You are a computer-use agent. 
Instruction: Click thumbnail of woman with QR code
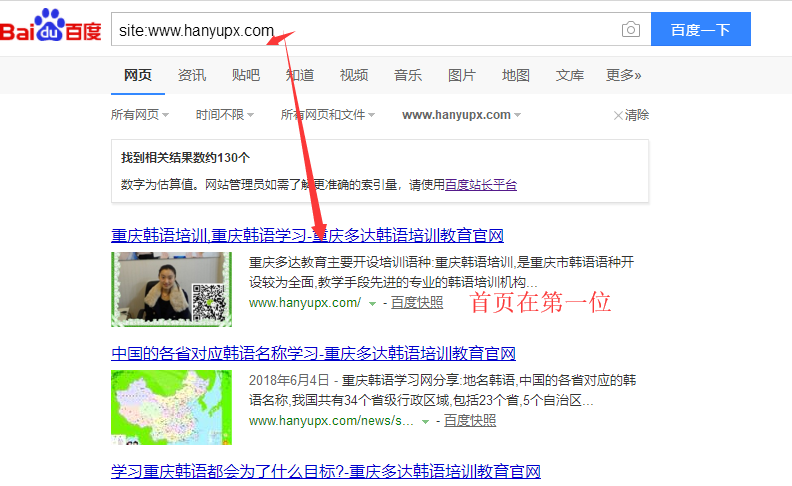click(x=172, y=289)
